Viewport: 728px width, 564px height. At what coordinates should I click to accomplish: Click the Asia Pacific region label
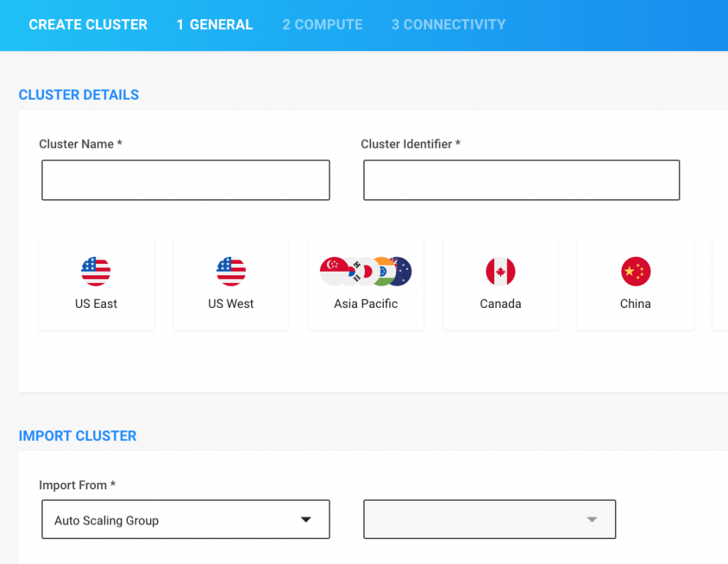(x=365, y=304)
